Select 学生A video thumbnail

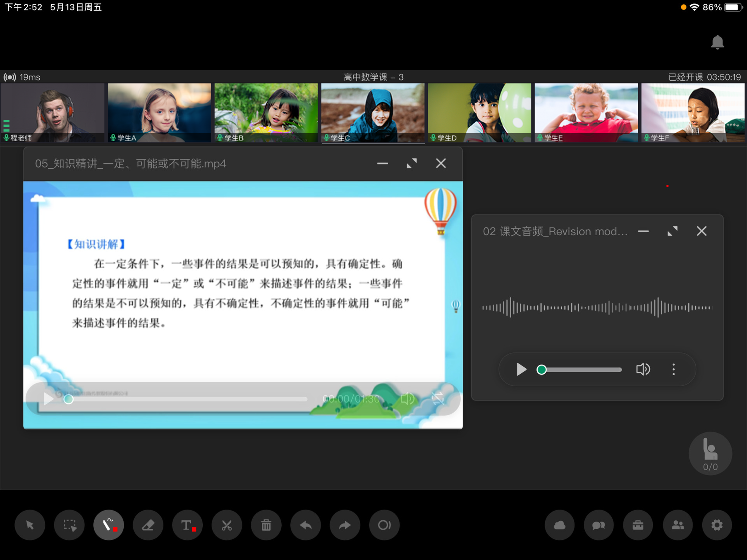159,113
